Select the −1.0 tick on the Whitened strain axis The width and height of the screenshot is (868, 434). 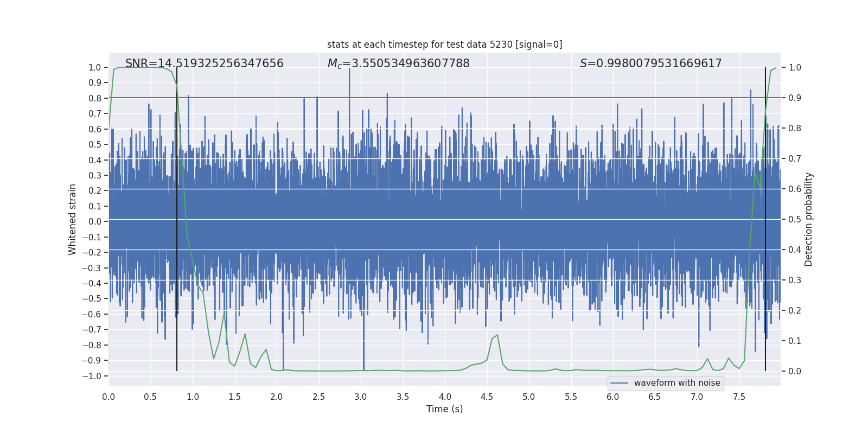[x=91, y=376]
